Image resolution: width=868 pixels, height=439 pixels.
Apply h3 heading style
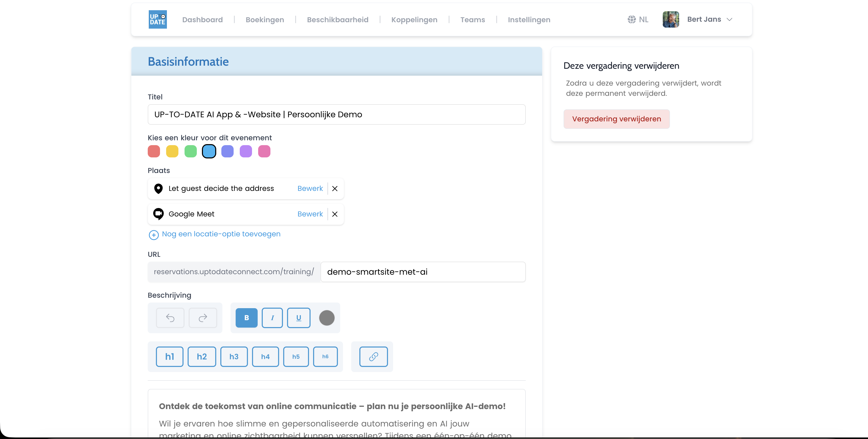(234, 356)
